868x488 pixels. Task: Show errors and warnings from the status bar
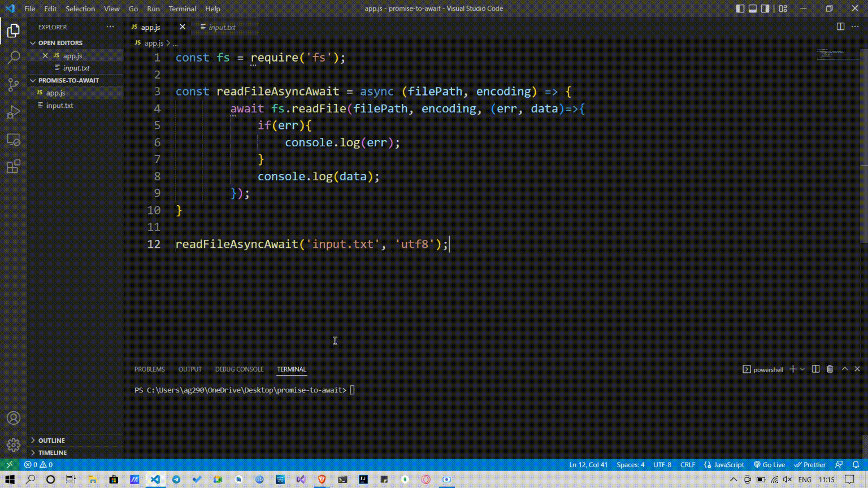click(x=37, y=464)
